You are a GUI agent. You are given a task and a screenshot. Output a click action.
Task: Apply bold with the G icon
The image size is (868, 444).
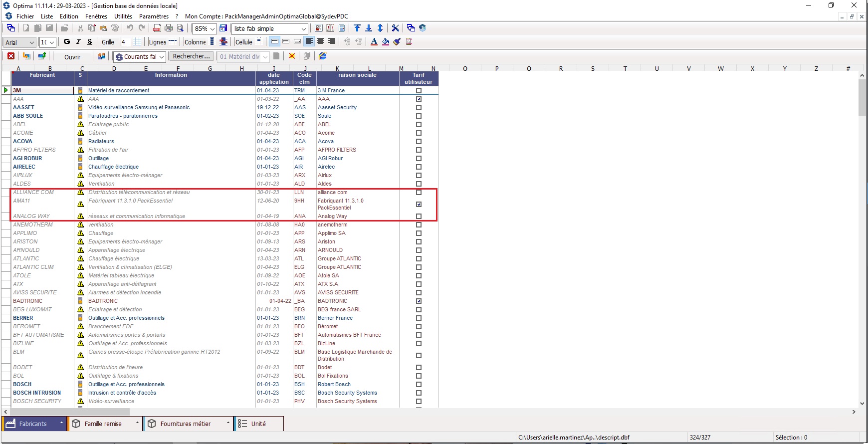[67, 42]
